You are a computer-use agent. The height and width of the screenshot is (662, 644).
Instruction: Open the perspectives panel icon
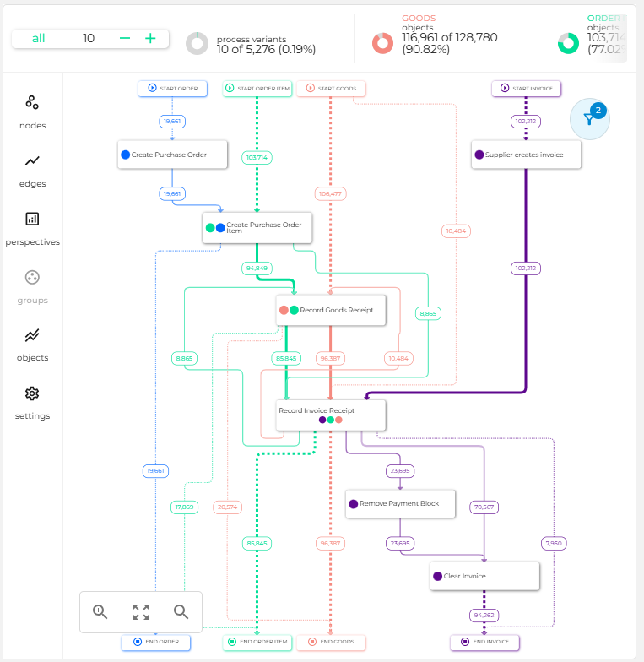(x=32, y=219)
